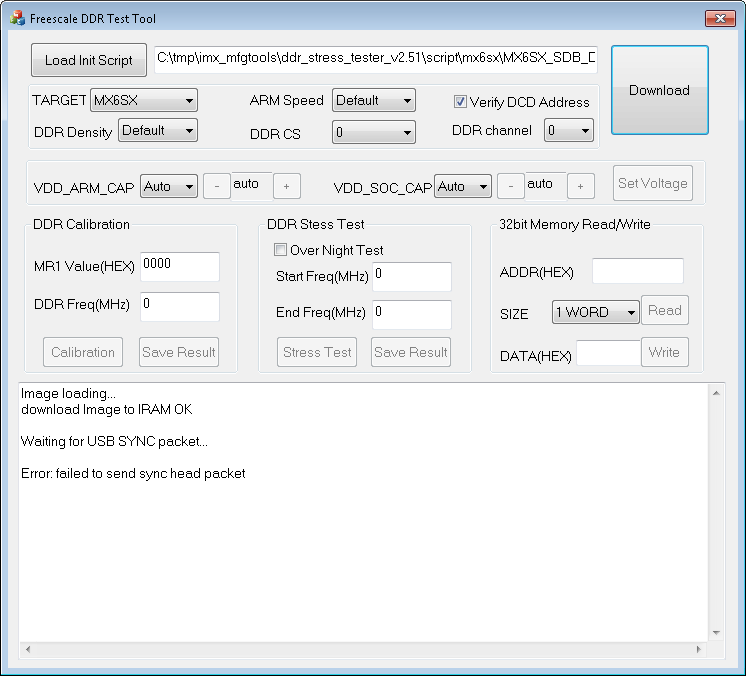
Task: Open the TARGET MX6SX dropdown
Action: tap(144, 100)
